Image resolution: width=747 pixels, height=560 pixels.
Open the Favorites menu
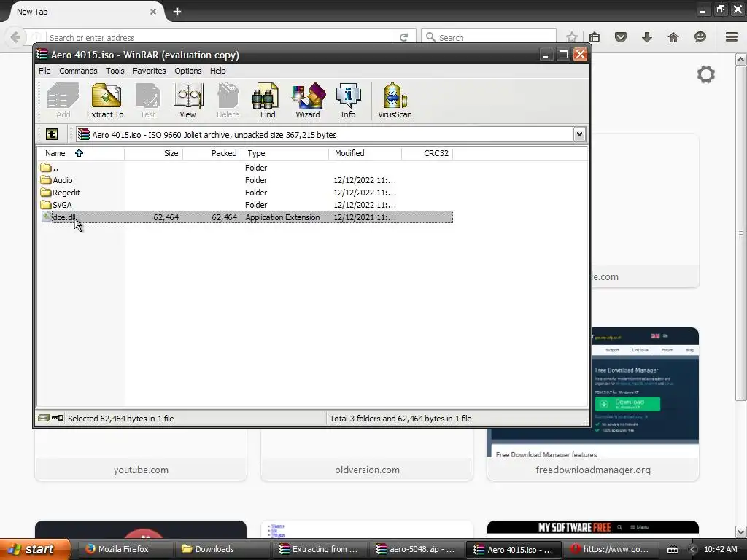(x=149, y=71)
